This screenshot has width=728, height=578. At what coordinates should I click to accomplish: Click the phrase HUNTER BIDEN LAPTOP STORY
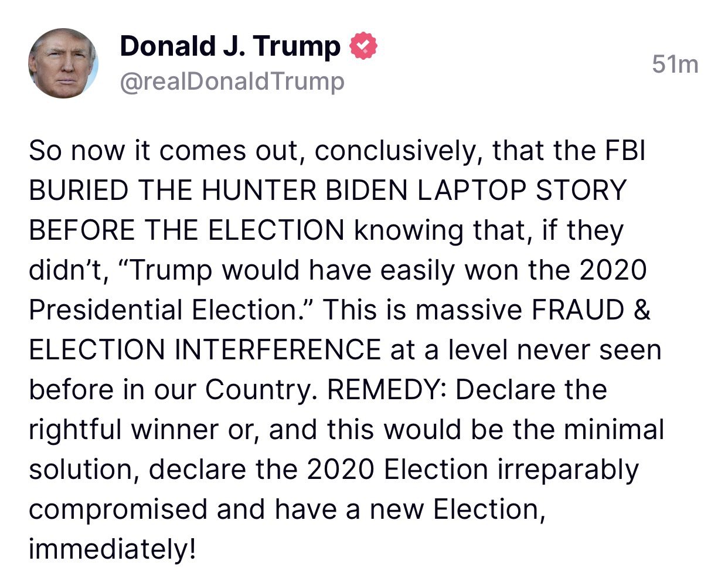click(415, 191)
